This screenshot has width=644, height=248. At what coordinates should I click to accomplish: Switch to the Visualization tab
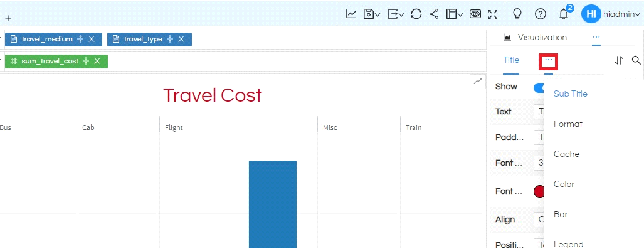click(x=535, y=38)
